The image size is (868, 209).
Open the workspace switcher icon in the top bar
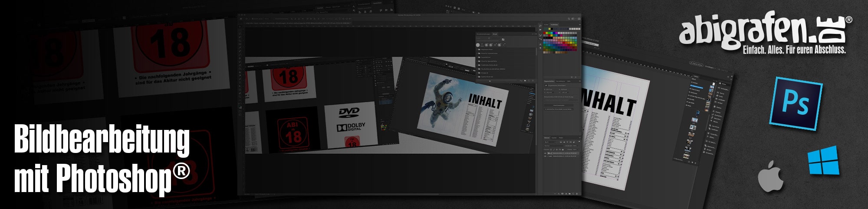click(573, 19)
